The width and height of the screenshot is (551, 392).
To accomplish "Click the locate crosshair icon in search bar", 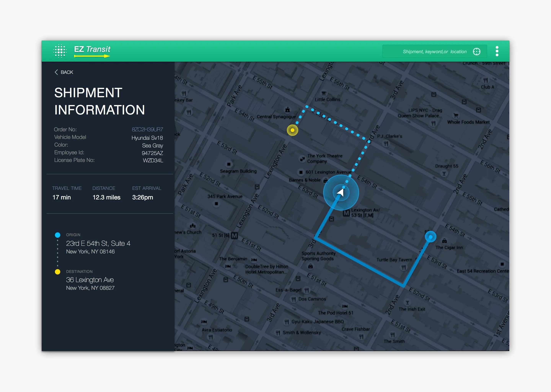I will 476,51.
